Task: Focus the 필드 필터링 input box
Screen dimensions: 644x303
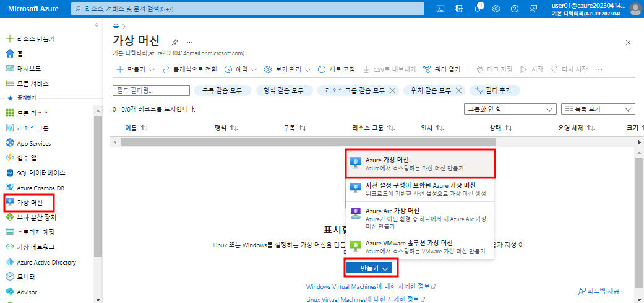Action: click(x=151, y=90)
